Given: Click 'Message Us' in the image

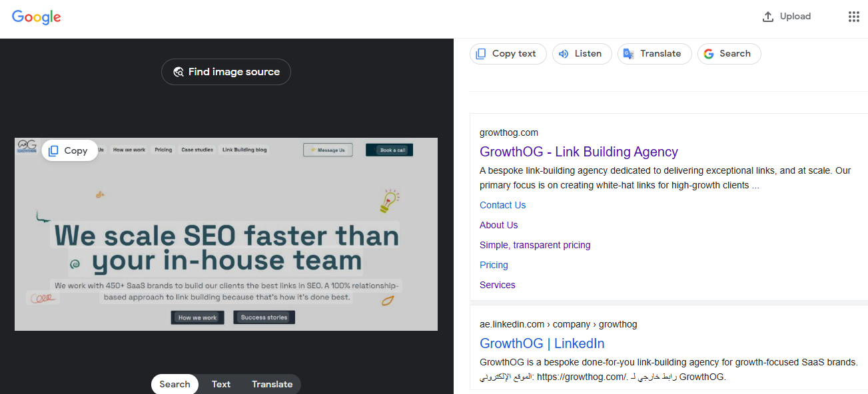Looking at the screenshot, I should point(328,150).
